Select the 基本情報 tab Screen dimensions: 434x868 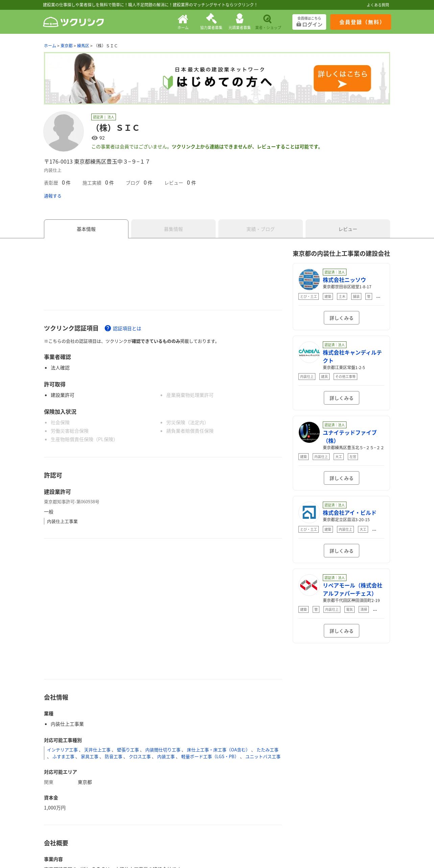(86, 229)
